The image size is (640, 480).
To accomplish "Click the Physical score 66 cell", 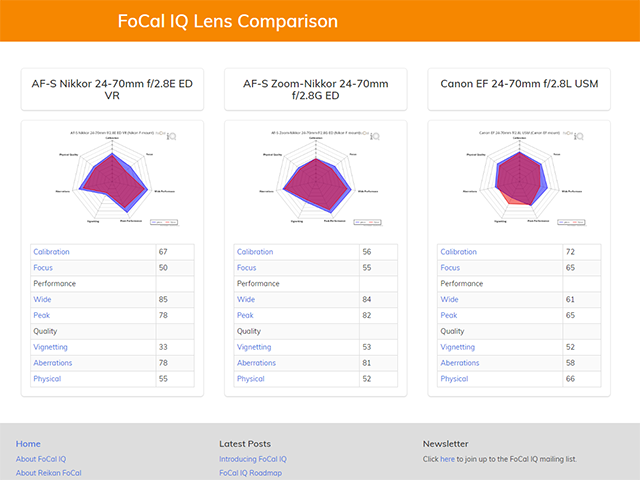I will click(582, 379).
